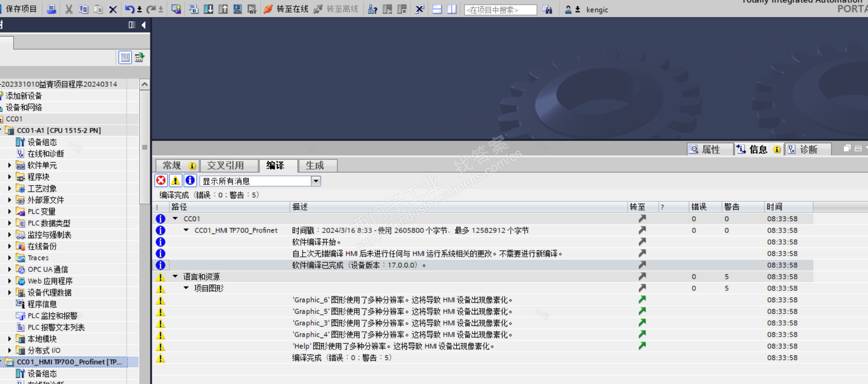Toggle horizontal editor split
The image size is (868, 384).
tap(437, 9)
